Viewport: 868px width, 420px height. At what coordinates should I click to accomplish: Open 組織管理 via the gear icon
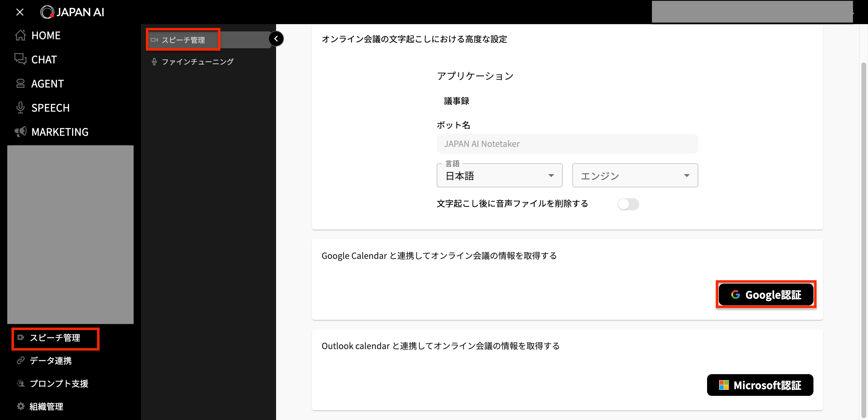(x=20, y=406)
